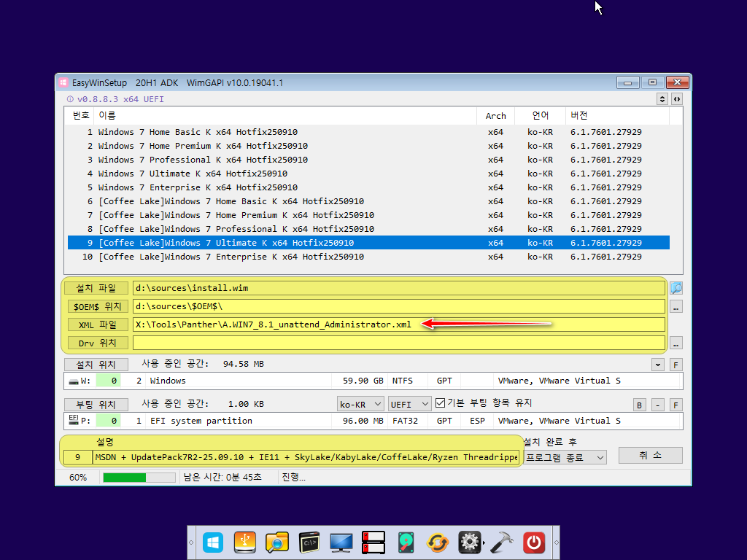
Task: Select Windows 7 Home Basic K x64 row 1
Action: point(368,132)
